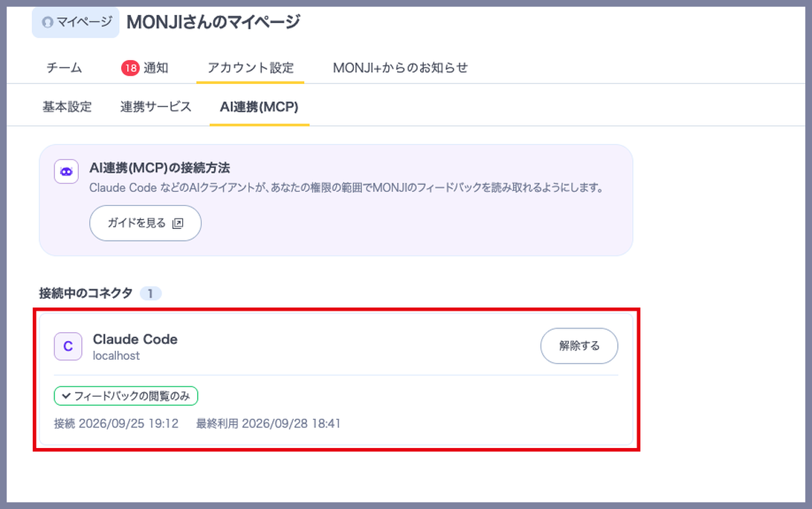Click the red 18 notification badge
This screenshot has height=509, width=812.
131,68
